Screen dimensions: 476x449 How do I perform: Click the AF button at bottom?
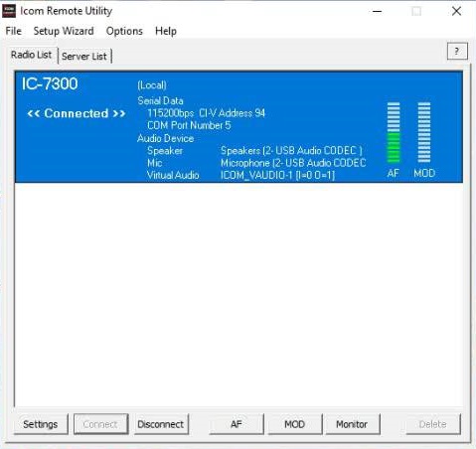pyautogui.click(x=237, y=424)
